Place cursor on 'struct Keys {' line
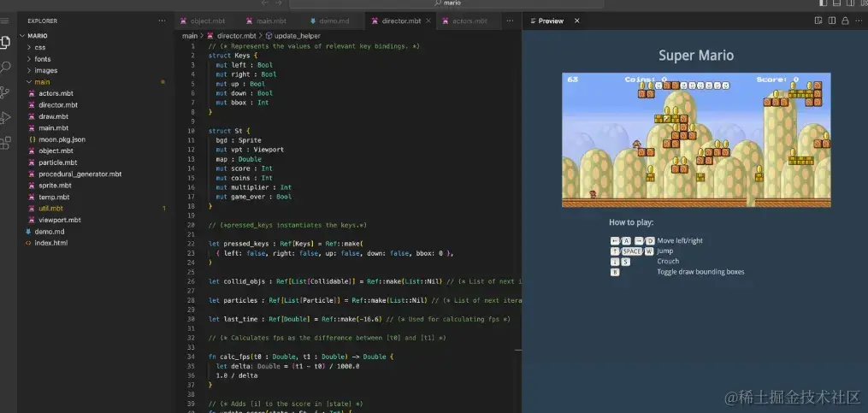Image resolution: width=868 pixels, height=413 pixels. [233, 56]
